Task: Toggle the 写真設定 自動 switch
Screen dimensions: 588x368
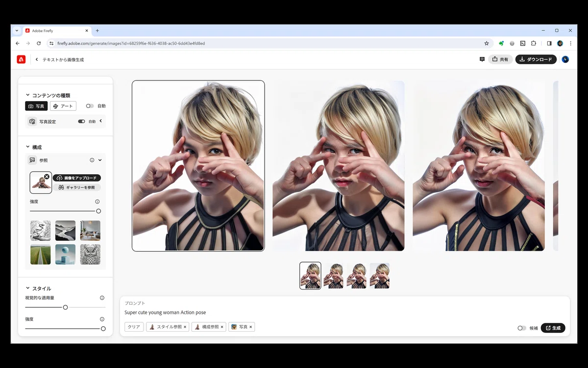Action: (81, 121)
